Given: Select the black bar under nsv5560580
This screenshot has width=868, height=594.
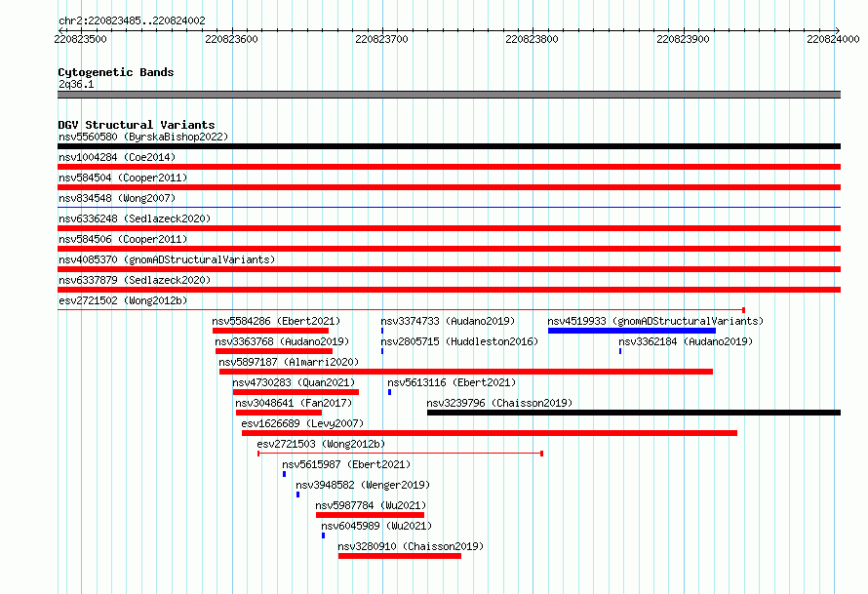Looking at the screenshot, I should pos(449,146).
